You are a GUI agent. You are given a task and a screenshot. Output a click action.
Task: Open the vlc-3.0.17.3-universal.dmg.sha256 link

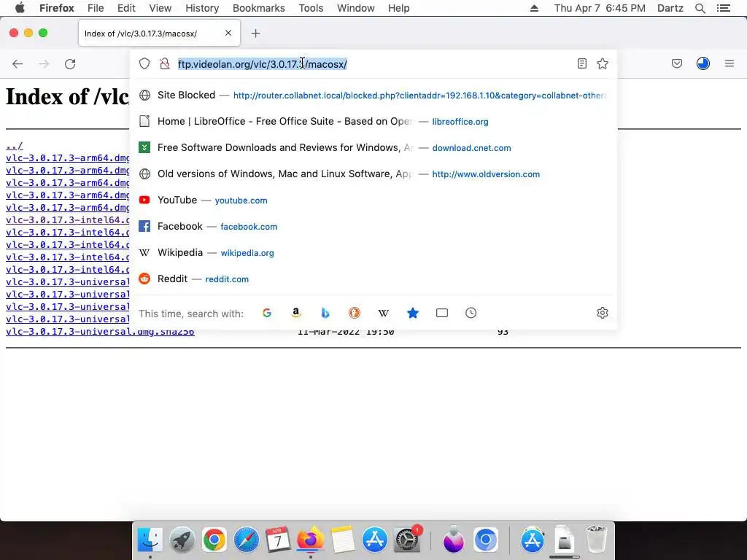click(100, 332)
